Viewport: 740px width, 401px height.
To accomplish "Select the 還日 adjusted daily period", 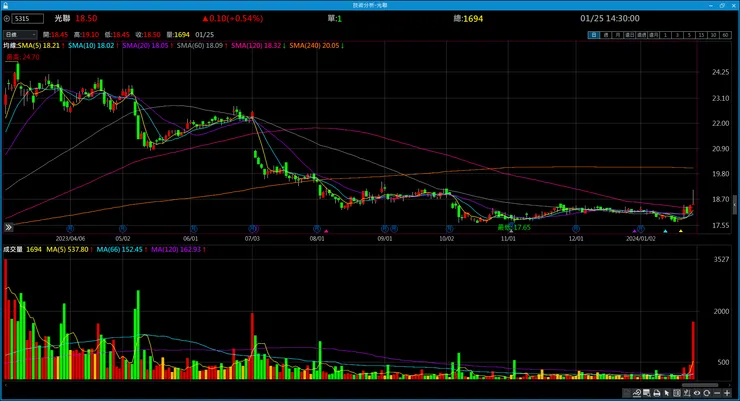I will pyautogui.click(x=630, y=35).
